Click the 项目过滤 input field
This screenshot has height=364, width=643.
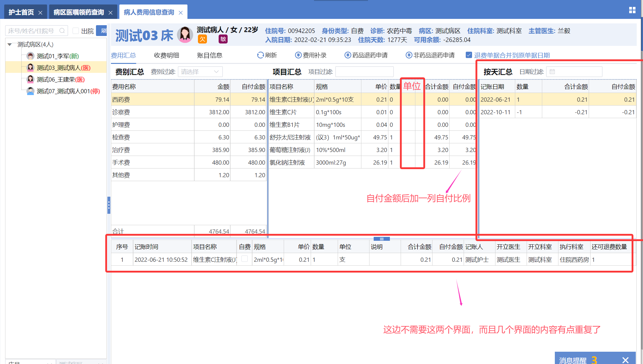point(364,72)
